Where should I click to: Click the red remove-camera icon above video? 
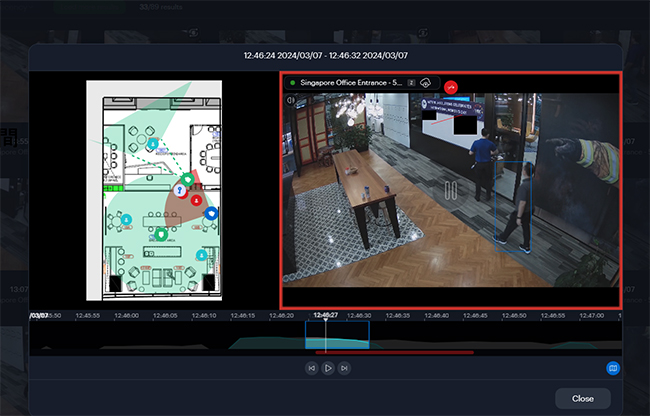tap(451, 84)
